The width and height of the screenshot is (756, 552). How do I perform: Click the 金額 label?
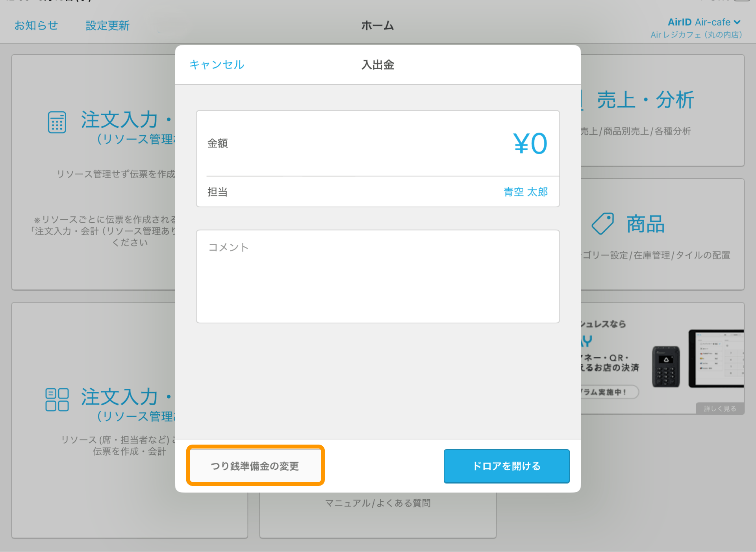(217, 143)
